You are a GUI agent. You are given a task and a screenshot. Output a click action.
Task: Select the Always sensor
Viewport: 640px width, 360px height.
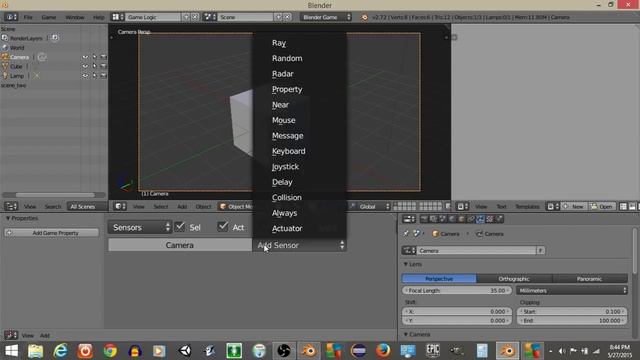point(284,213)
